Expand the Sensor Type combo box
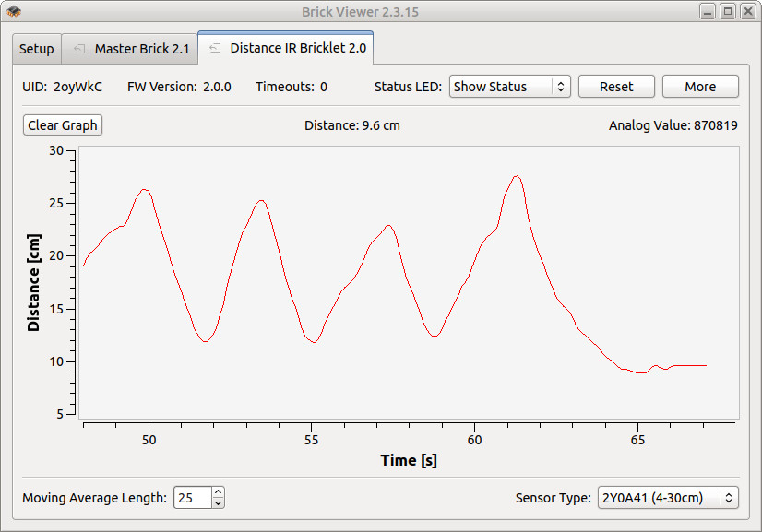The image size is (762, 532). coord(668,498)
